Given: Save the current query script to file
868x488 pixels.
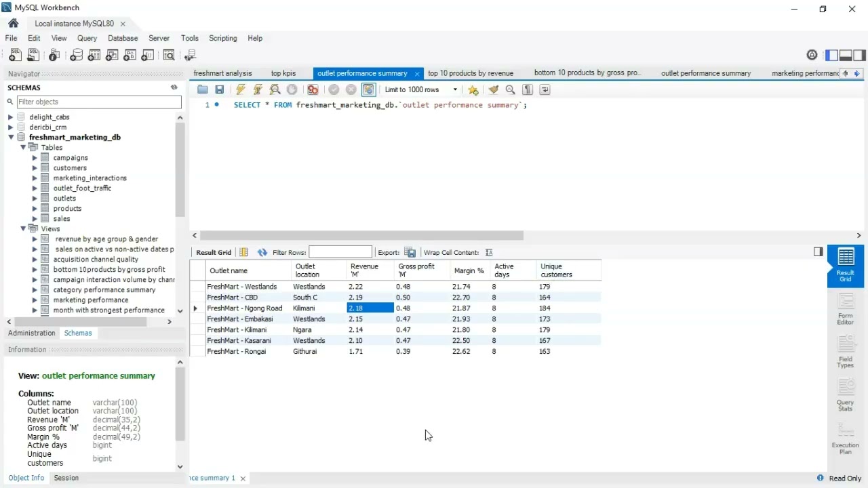Looking at the screenshot, I should 219,89.
